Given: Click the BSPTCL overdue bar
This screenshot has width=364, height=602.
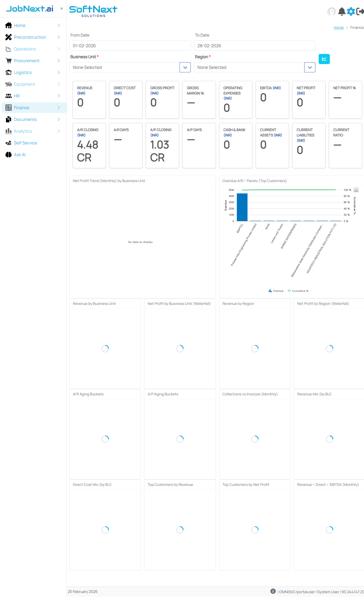Looking at the screenshot, I should pyautogui.click(x=242, y=207).
